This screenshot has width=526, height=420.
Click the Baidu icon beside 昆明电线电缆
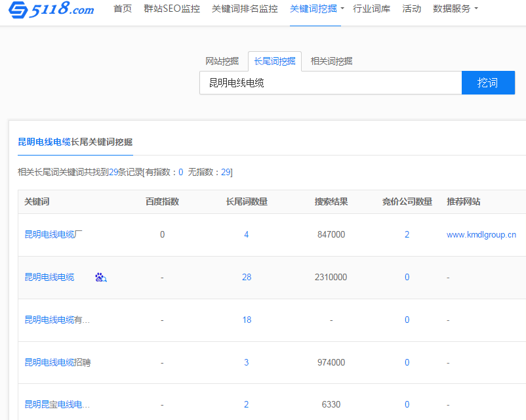[100, 278]
